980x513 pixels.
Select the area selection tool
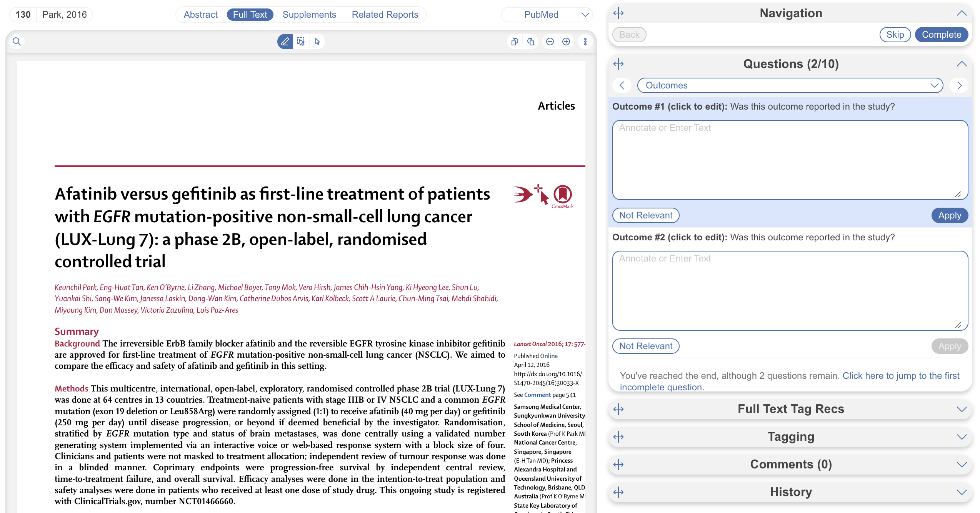click(x=301, y=42)
